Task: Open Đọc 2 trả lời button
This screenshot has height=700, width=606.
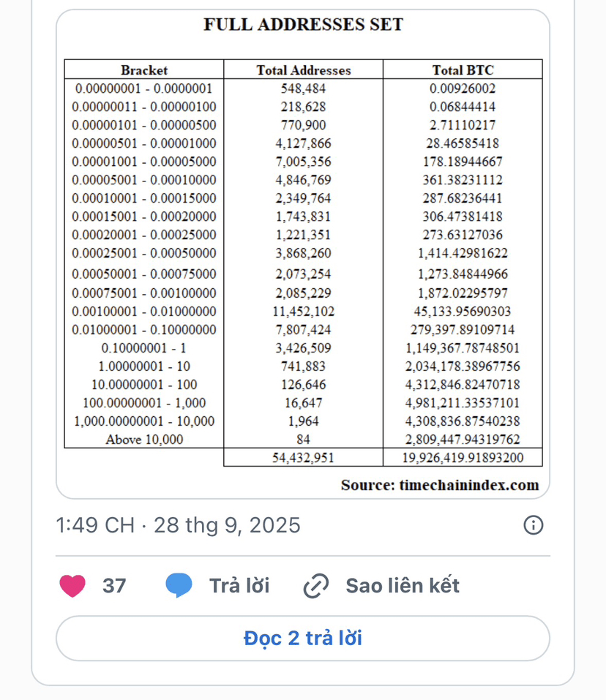Action: click(x=303, y=639)
